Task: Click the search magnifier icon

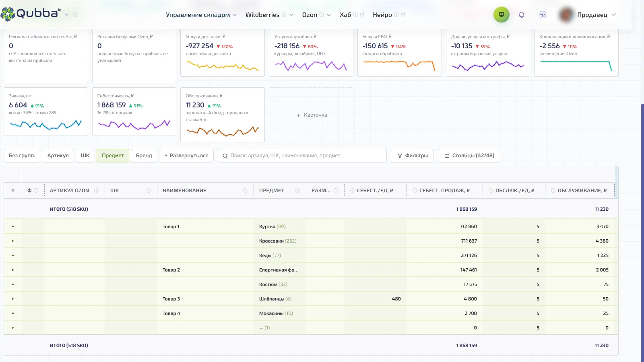Action: click(225, 156)
